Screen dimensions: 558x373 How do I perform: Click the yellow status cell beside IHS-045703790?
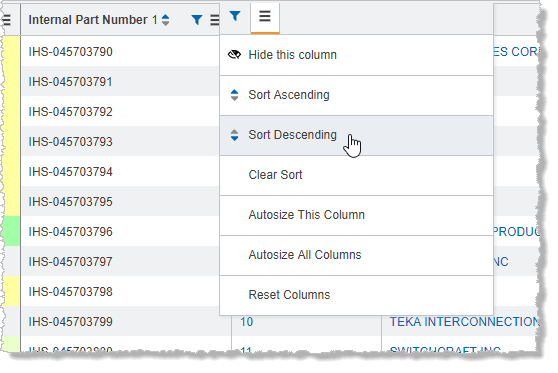click(x=11, y=51)
